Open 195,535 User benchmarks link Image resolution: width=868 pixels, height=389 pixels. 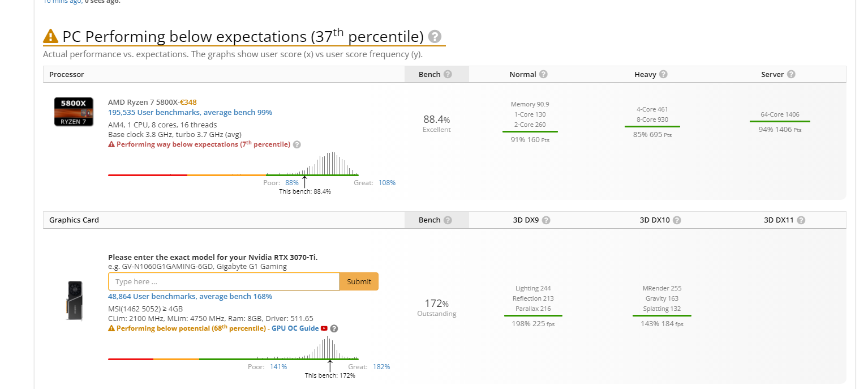coord(190,112)
